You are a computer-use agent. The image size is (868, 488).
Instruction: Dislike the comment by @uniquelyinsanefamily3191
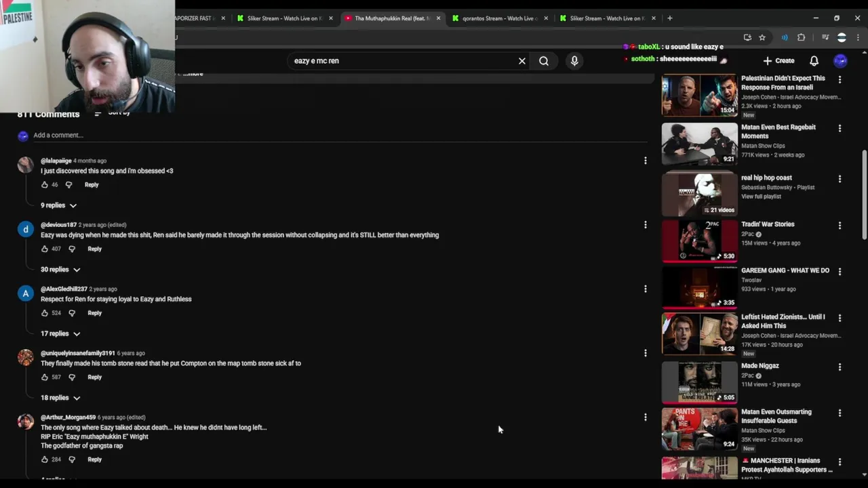coord(72,377)
